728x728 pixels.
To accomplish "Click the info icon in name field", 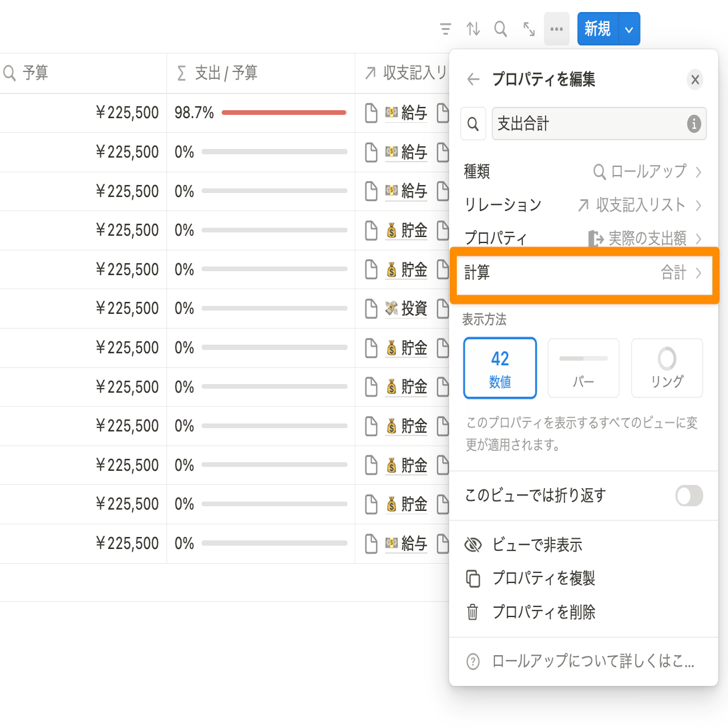I will tap(694, 124).
